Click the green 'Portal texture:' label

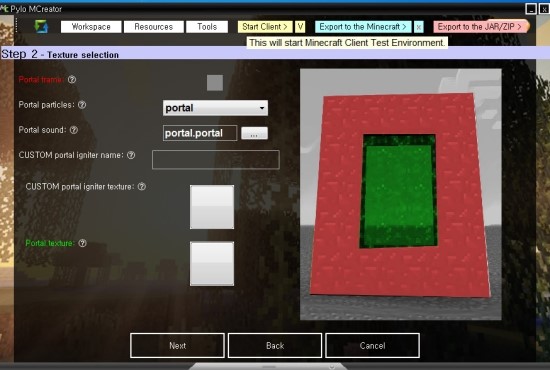pos(50,243)
